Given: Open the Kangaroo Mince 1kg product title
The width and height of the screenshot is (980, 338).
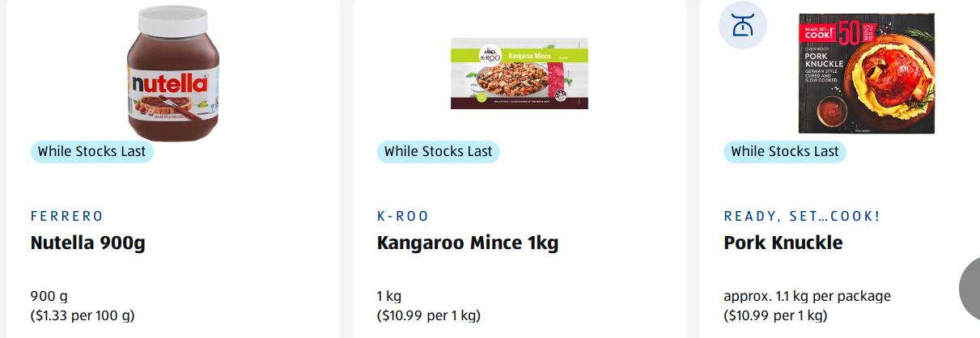Looking at the screenshot, I should (x=468, y=243).
